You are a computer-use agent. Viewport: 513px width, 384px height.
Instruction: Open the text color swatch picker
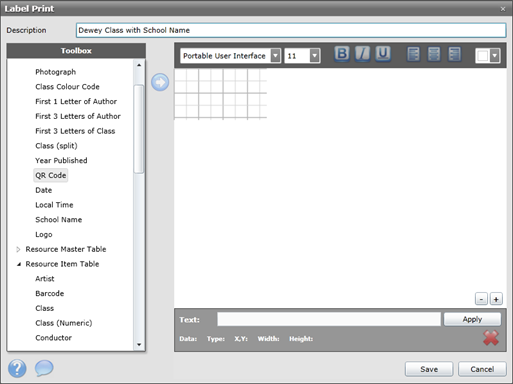(487, 56)
